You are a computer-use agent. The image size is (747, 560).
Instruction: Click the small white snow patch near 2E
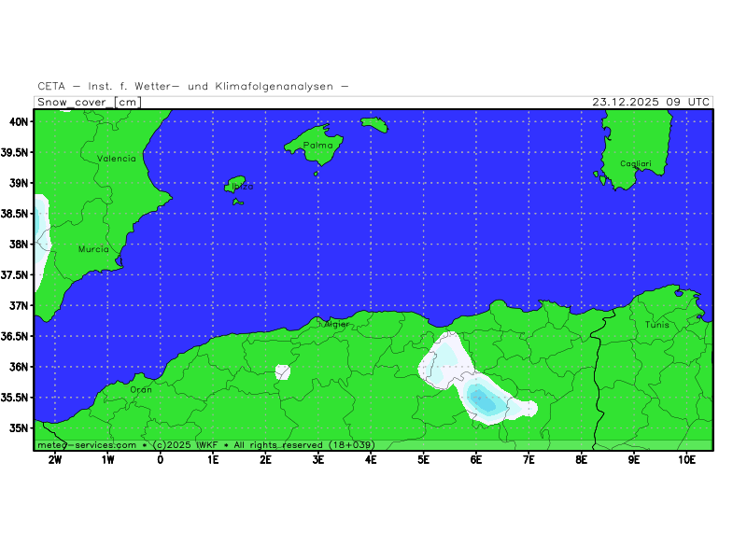pyautogui.click(x=283, y=372)
